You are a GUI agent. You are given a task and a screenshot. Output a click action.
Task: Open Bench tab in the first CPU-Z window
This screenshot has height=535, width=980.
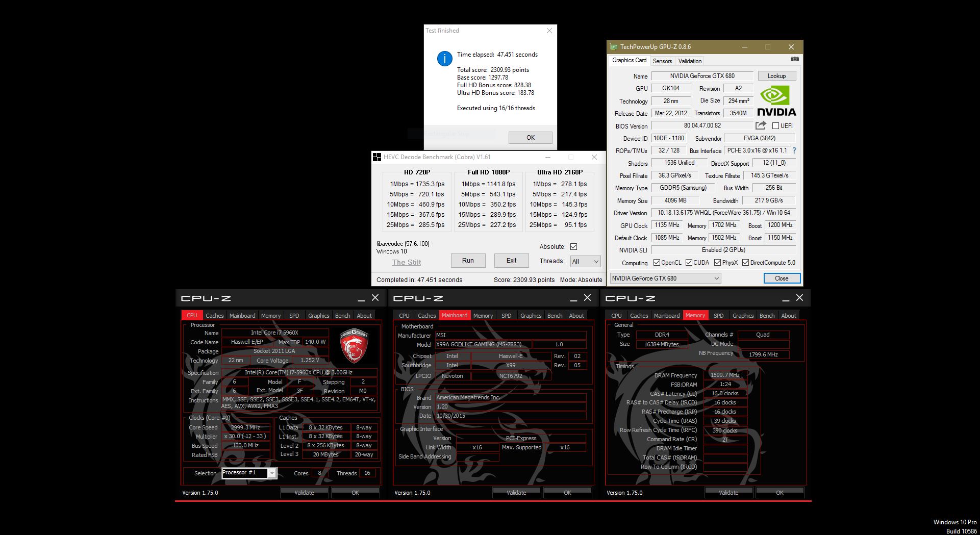342,316
